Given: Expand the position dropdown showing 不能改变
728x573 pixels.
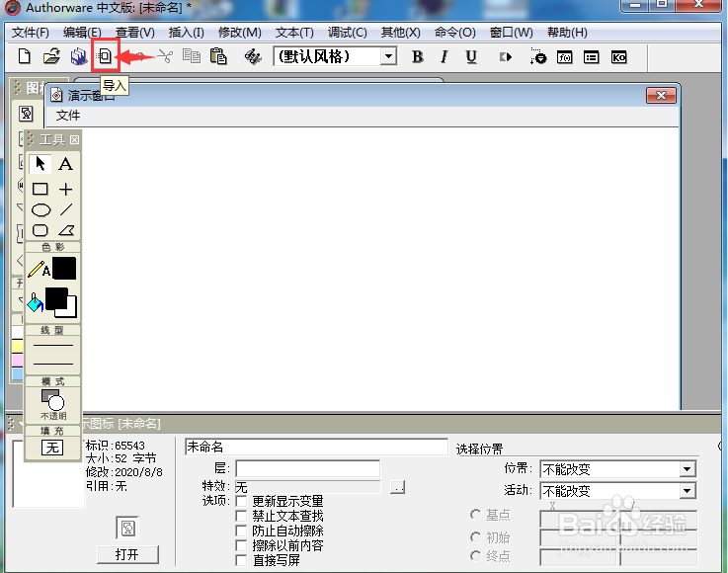Looking at the screenshot, I should 688,469.
